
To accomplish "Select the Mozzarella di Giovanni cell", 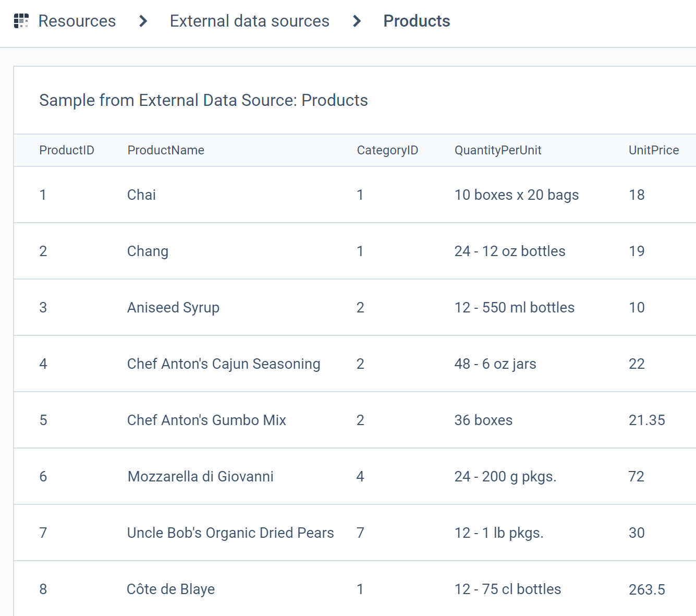I will point(200,476).
